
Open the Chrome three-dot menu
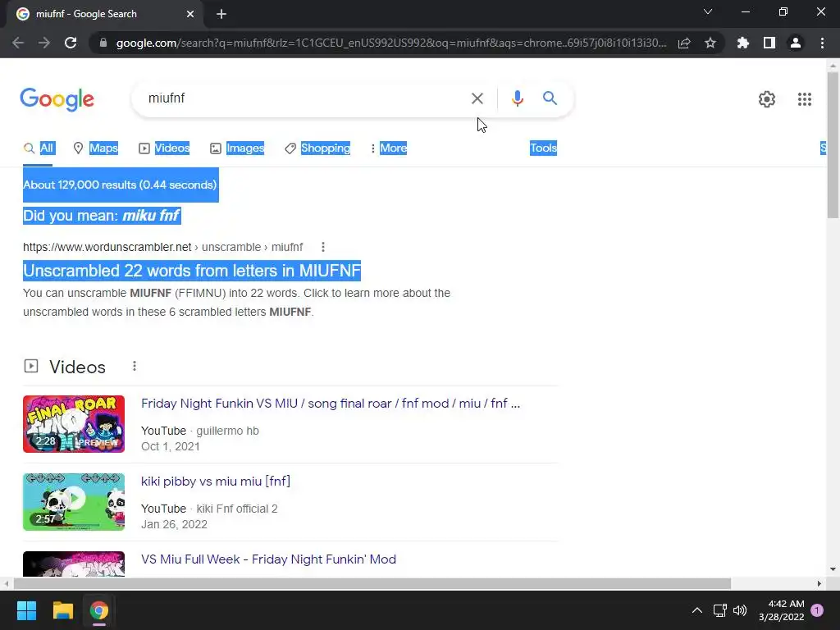pos(822,43)
